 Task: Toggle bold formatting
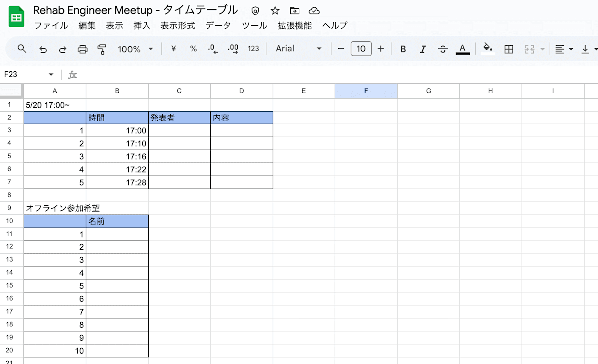point(403,49)
